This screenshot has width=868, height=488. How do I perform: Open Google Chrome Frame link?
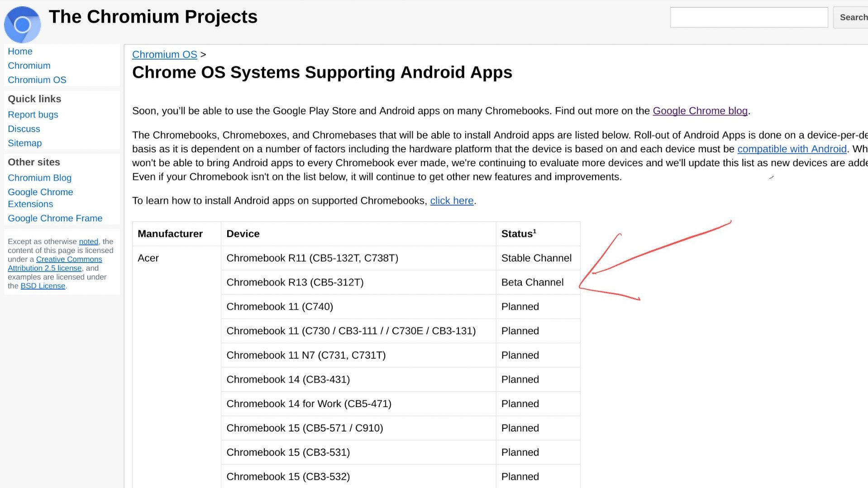tap(55, 218)
